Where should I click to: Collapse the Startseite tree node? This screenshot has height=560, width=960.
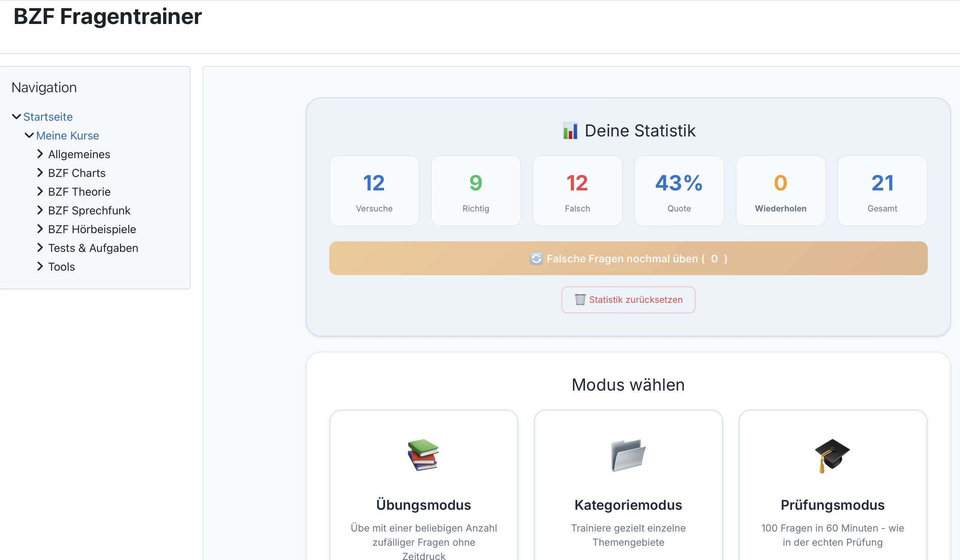tap(16, 117)
